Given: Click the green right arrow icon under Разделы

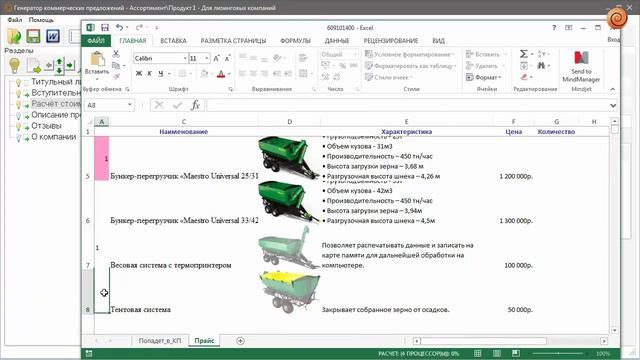Looking at the screenshot, I should point(70,65).
